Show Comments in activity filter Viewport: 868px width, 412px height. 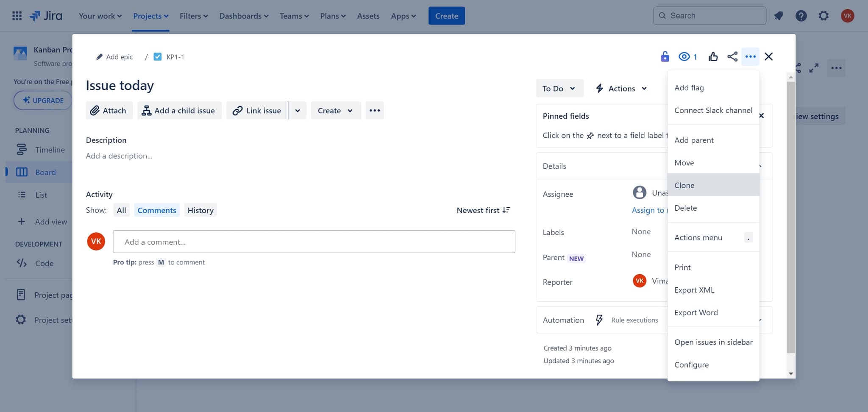click(x=156, y=210)
